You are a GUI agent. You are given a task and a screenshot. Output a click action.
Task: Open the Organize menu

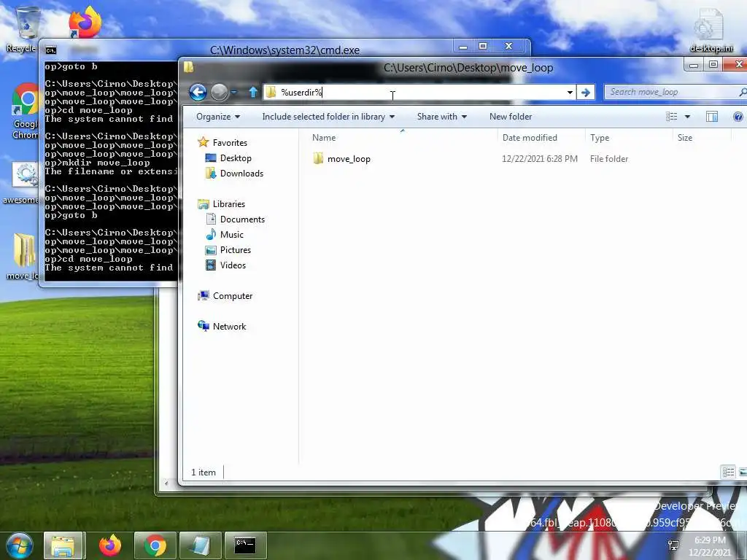217,117
